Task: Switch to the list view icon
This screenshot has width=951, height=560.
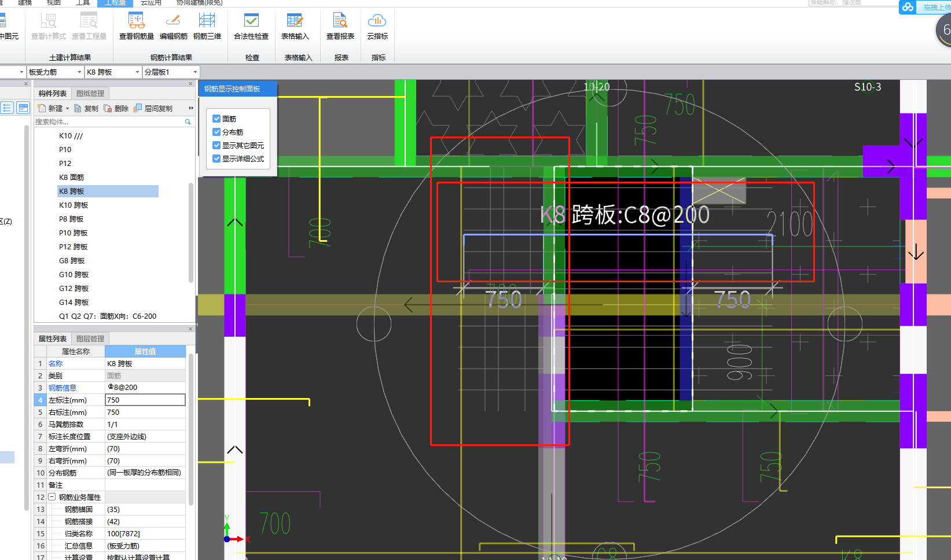Action: tap(7, 108)
